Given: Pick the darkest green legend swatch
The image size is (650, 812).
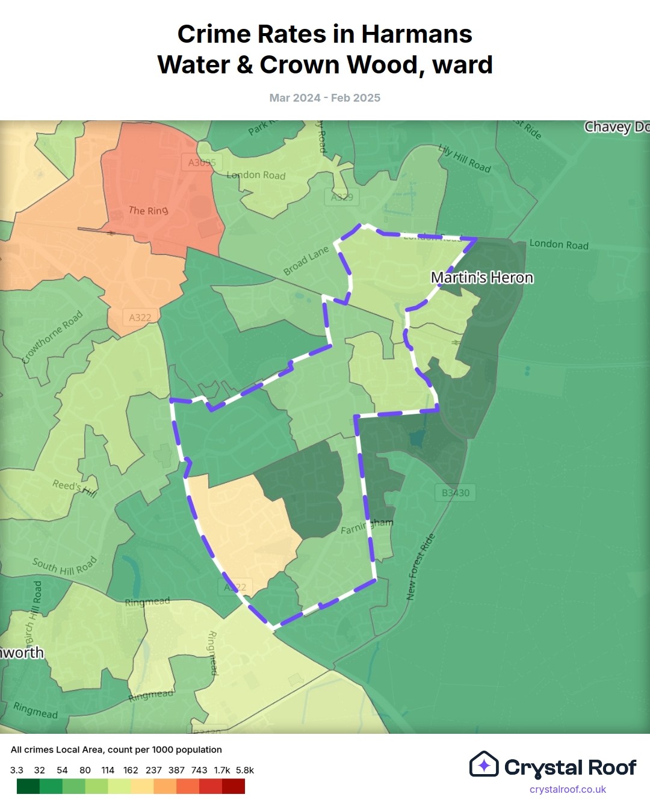Looking at the screenshot, I should pos(28,786).
